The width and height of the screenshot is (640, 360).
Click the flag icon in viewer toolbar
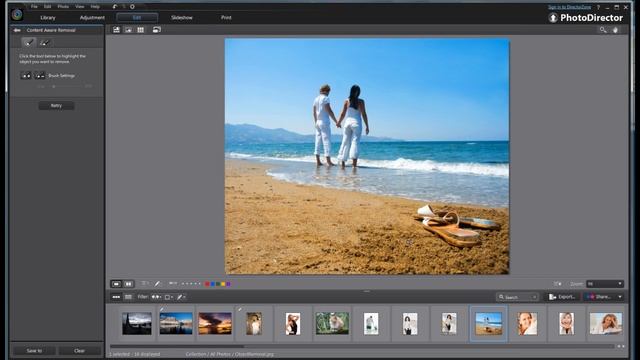click(173, 283)
